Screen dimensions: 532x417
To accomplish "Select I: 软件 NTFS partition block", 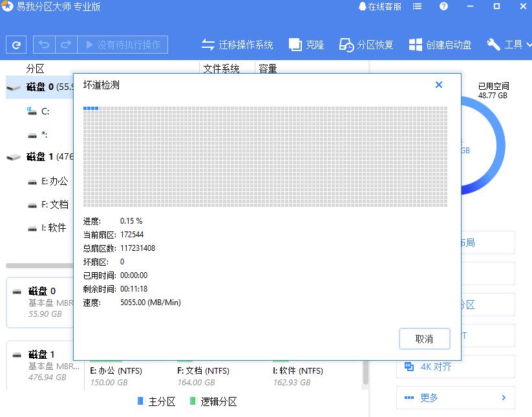I will click(x=297, y=376).
